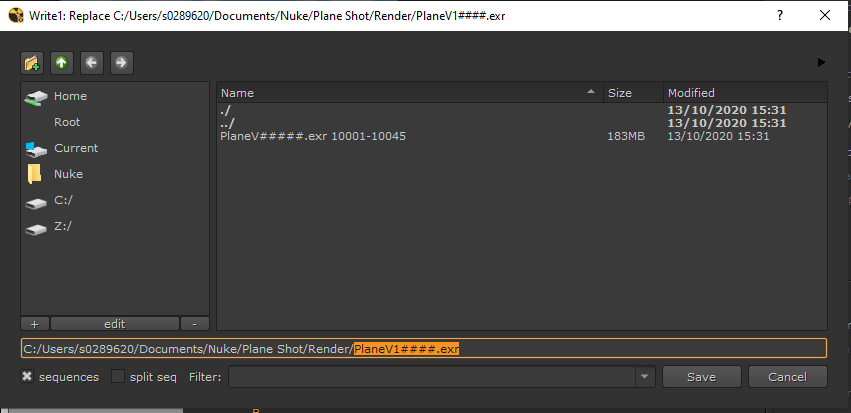
Task: Click the Filter text field
Action: pos(433,377)
